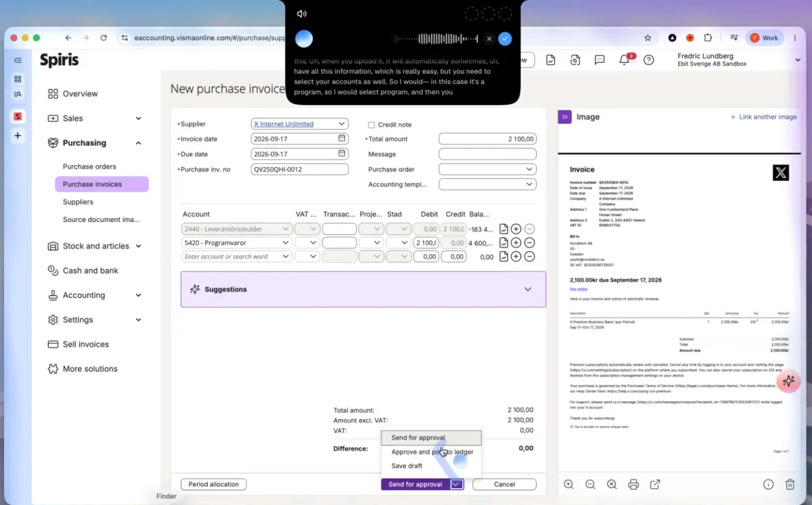Open Source document images in sidebar
Screen dimensions: 812x505
[x=101, y=219]
